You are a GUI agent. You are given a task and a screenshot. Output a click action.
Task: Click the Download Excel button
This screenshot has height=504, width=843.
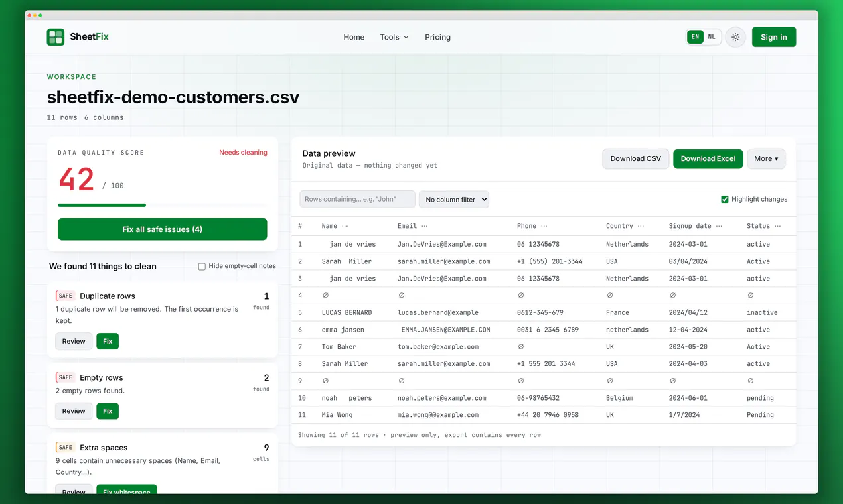click(708, 158)
